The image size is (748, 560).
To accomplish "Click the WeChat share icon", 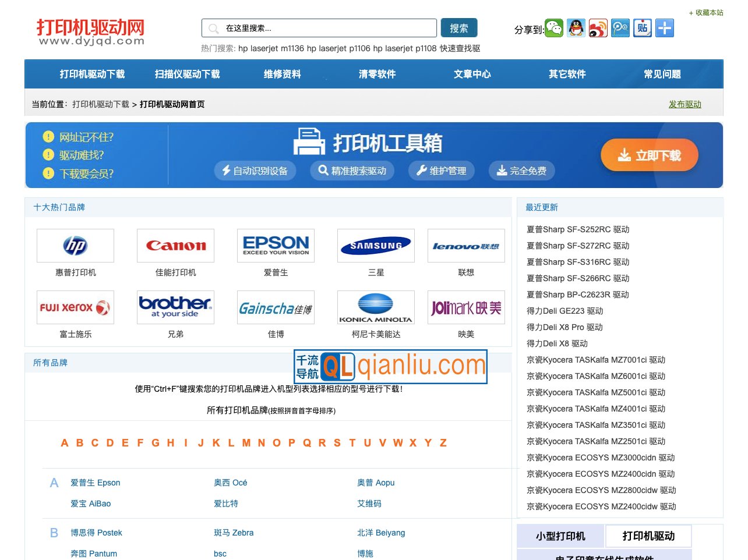I will (x=553, y=27).
